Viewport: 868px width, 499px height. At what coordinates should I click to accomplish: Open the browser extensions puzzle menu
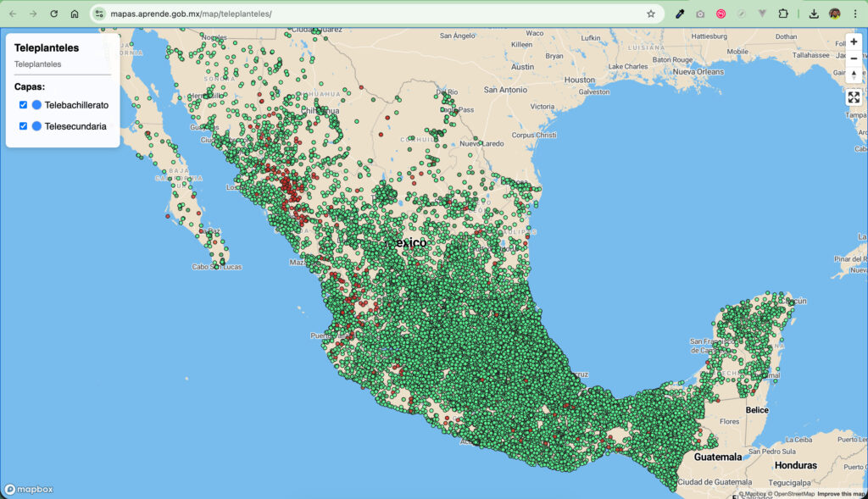pyautogui.click(x=783, y=14)
